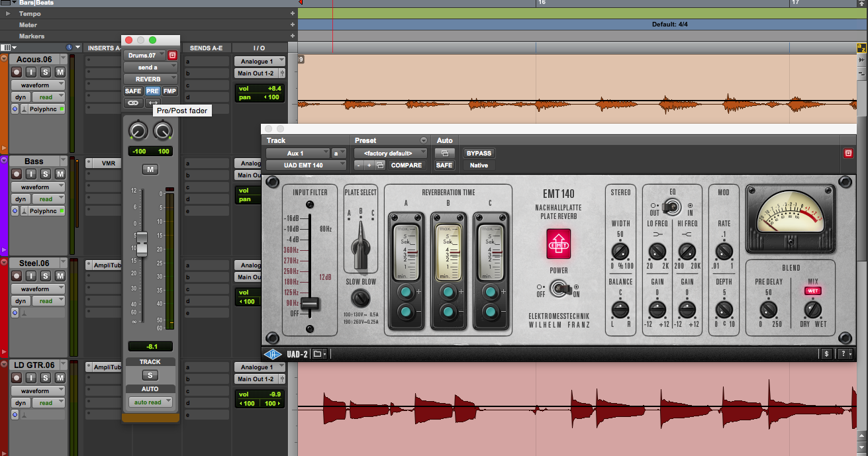Image resolution: width=868 pixels, height=456 pixels.
Task: Click the send level fader handle
Action: (141, 245)
